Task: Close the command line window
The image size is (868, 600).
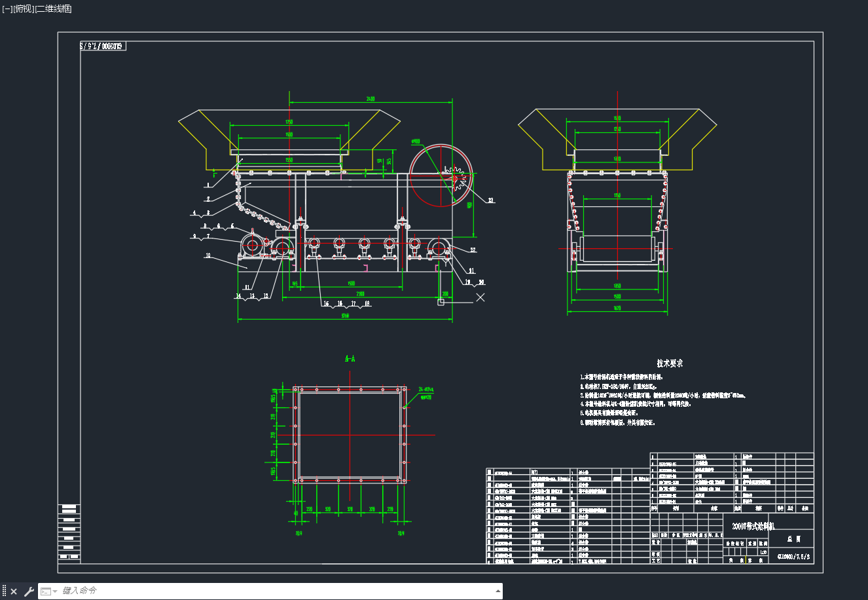Action: 14,591
